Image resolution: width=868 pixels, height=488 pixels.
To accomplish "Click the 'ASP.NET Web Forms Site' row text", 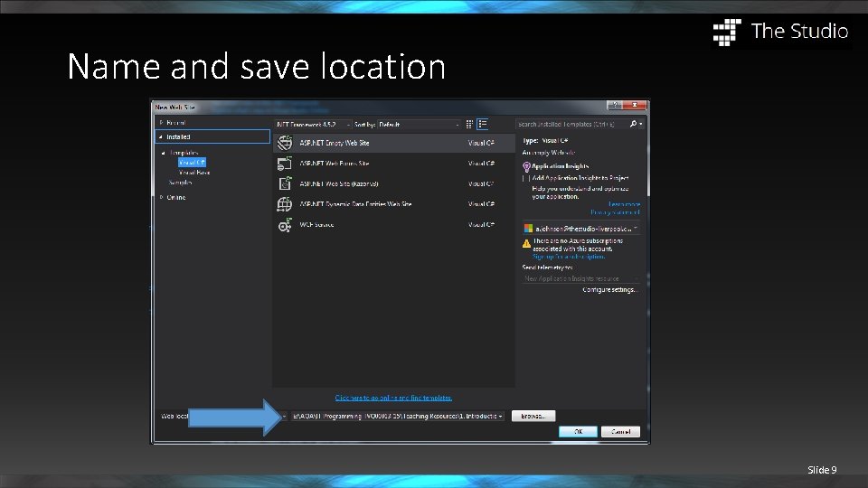I will 335,164.
